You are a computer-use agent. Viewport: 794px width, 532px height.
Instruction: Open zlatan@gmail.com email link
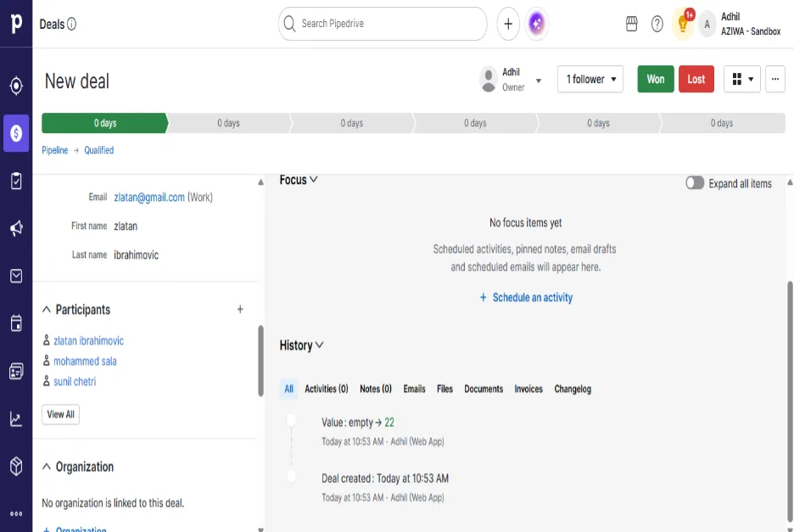tap(149, 198)
